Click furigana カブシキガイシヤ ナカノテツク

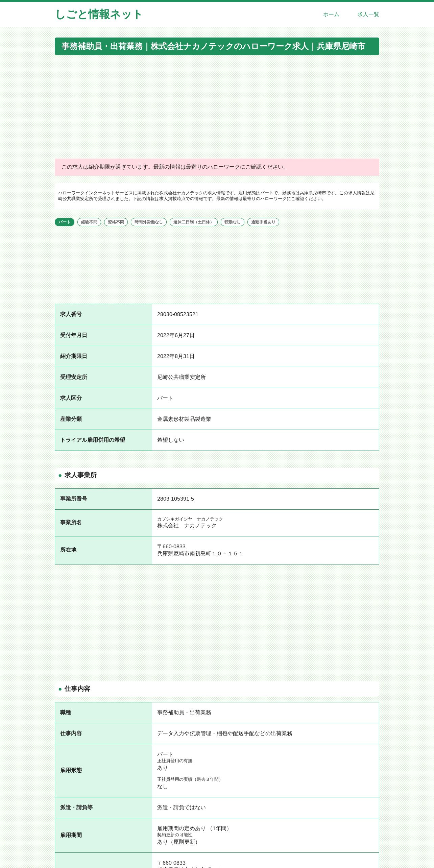190,519
